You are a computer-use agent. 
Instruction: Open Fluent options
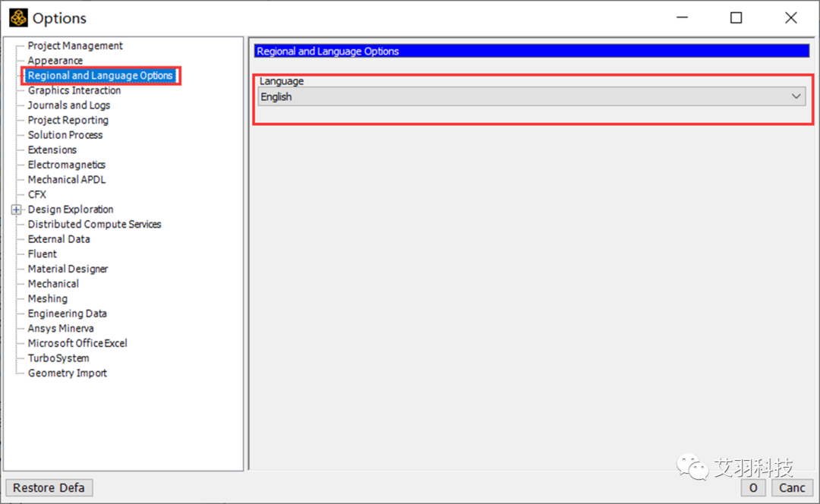click(x=43, y=254)
